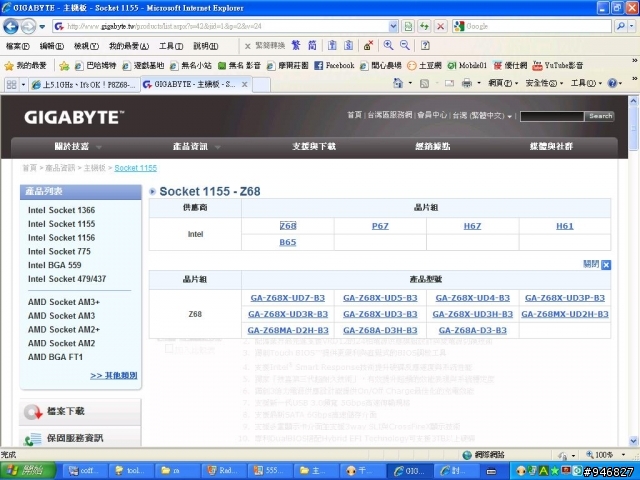This screenshot has height=480, width=640.
Task: Click the Read mail icon
Action: click(449, 83)
